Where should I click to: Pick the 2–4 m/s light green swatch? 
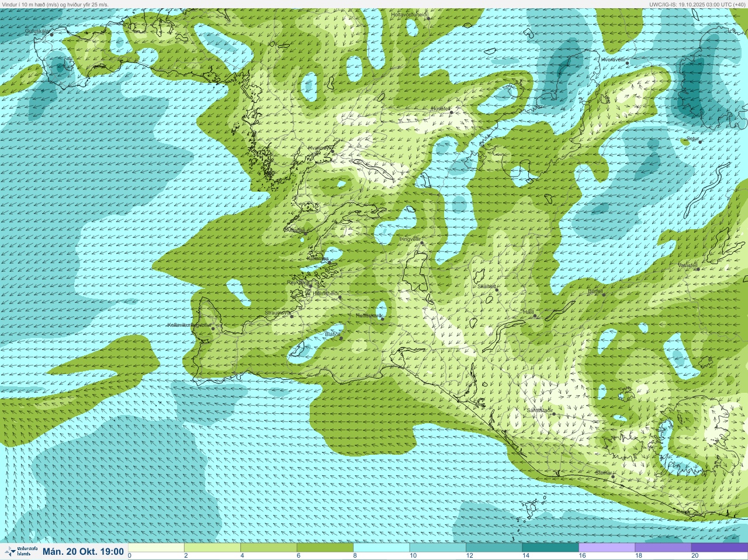[x=212, y=548]
